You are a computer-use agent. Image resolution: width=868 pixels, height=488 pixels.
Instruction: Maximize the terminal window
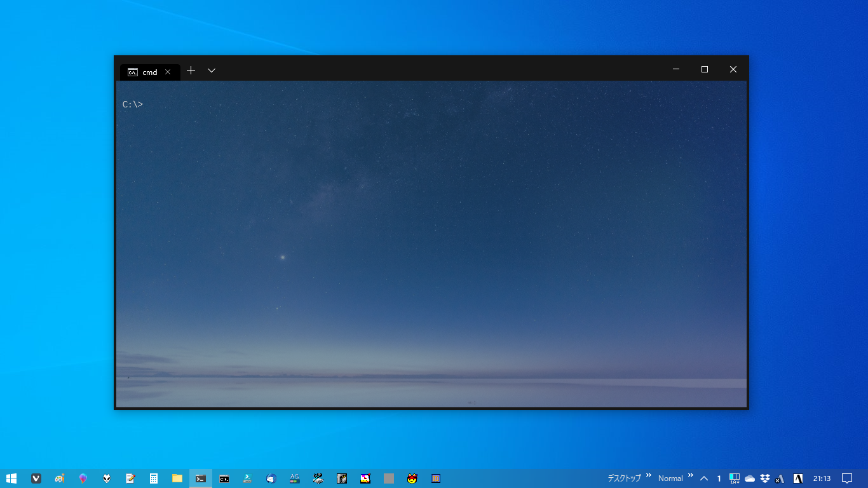(705, 69)
